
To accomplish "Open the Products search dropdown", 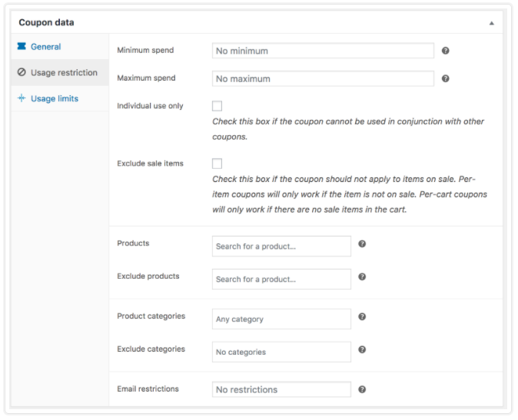I will point(281,246).
